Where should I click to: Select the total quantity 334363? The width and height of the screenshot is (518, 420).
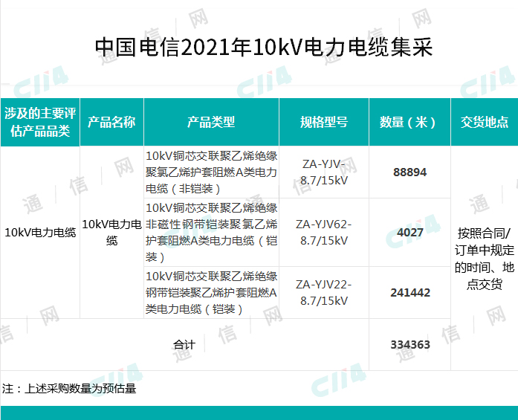[x=410, y=345]
